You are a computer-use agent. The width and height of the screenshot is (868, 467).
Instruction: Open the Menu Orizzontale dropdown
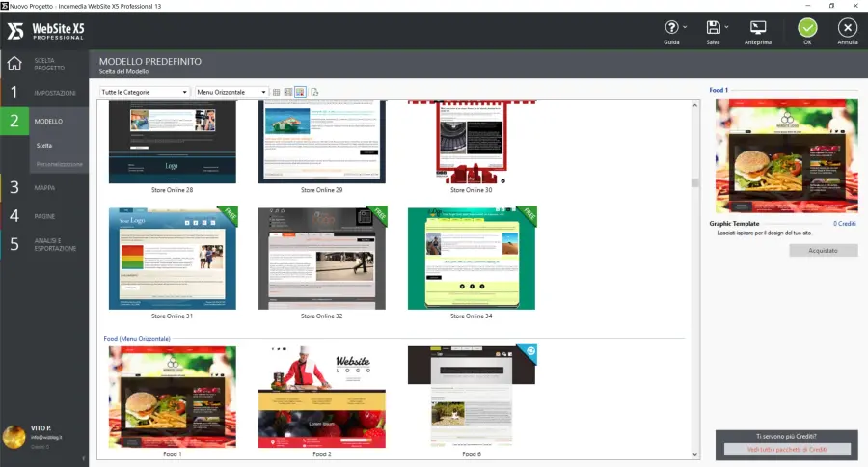click(x=231, y=92)
